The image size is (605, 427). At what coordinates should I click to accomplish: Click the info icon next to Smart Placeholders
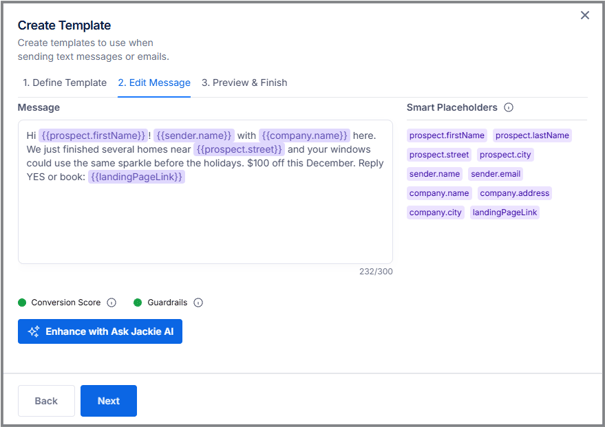point(509,108)
